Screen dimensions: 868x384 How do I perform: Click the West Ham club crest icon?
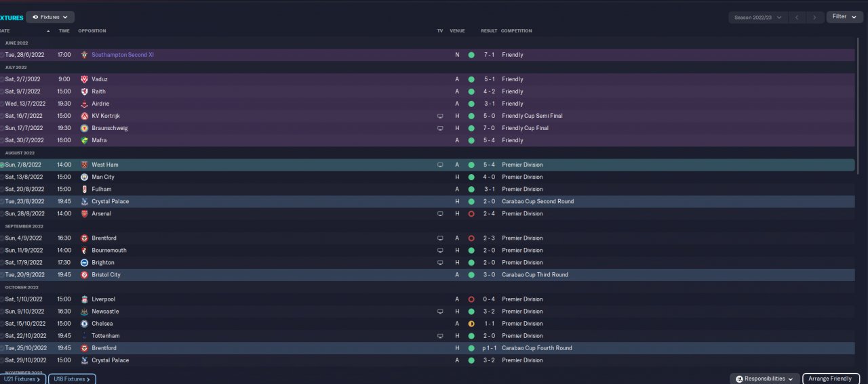pos(84,165)
